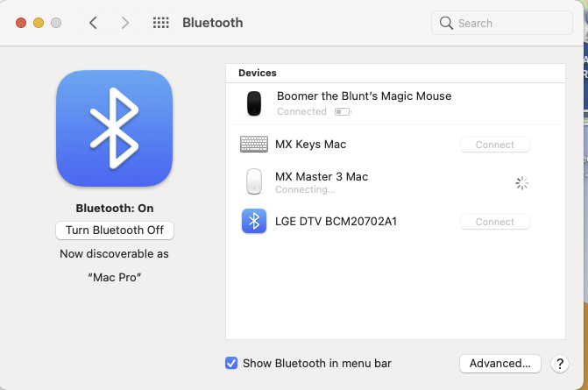
Task: Close the Bluetooth preferences window
Action: tap(21, 23)
